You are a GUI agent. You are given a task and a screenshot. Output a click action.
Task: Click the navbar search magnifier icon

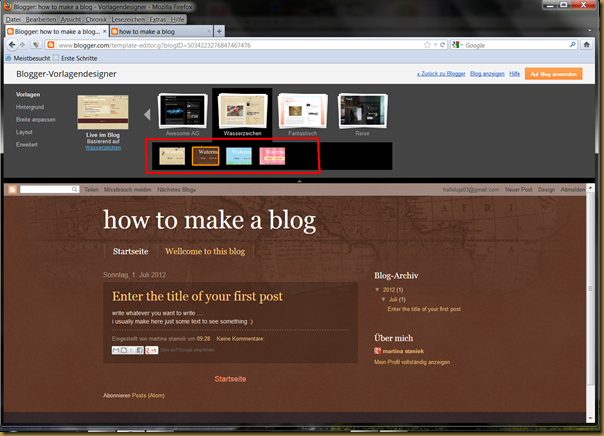[x=74, y=189]
